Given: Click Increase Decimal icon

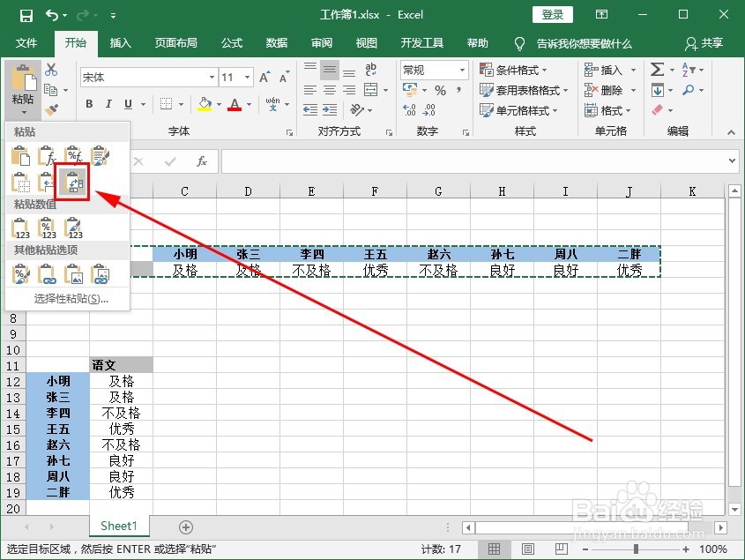Looking at the screenshot, I should coord(409,110).
